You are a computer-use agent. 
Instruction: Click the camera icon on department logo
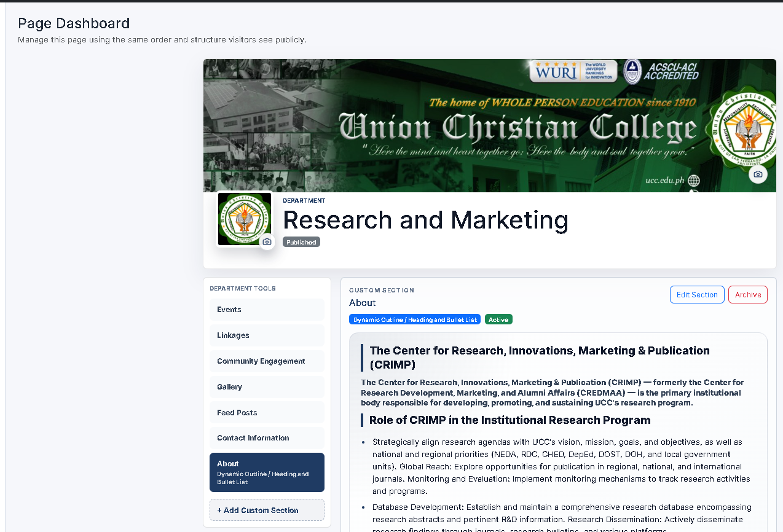(x=267, y=241)
